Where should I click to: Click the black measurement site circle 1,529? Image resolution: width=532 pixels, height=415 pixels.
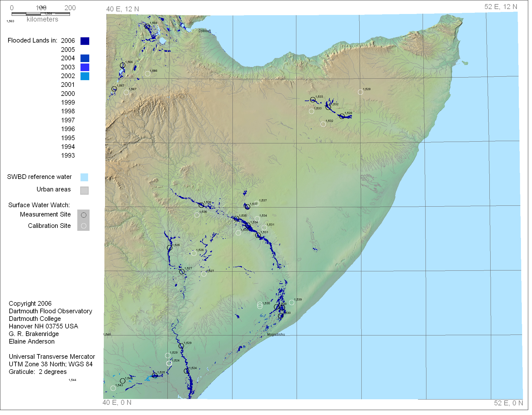tap(181, 346)
